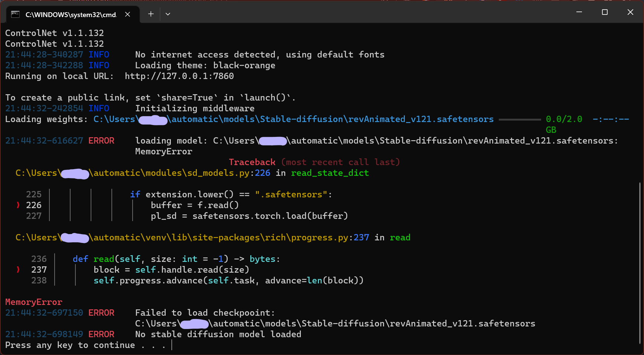This screenshot has height=355, width=644.
Task: Select the red MemoryError text
Action: click(33, 302)
